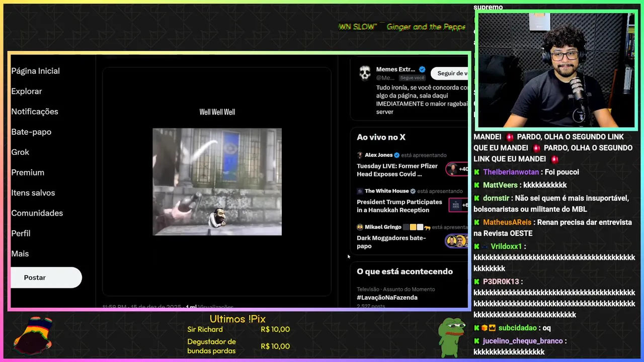The height and width of the screenshot is (362, 644).
Task: Click Ao vivo no X heading
Action: 381,137
